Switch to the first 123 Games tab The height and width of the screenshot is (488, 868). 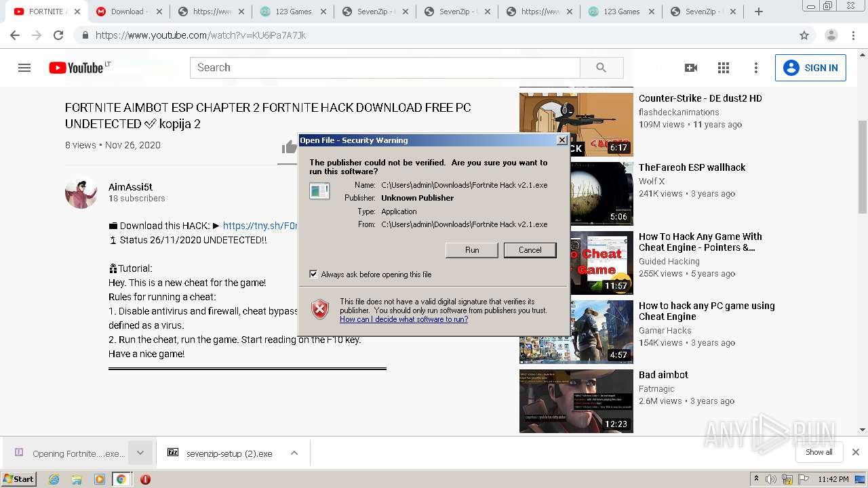tap(293, 12)
